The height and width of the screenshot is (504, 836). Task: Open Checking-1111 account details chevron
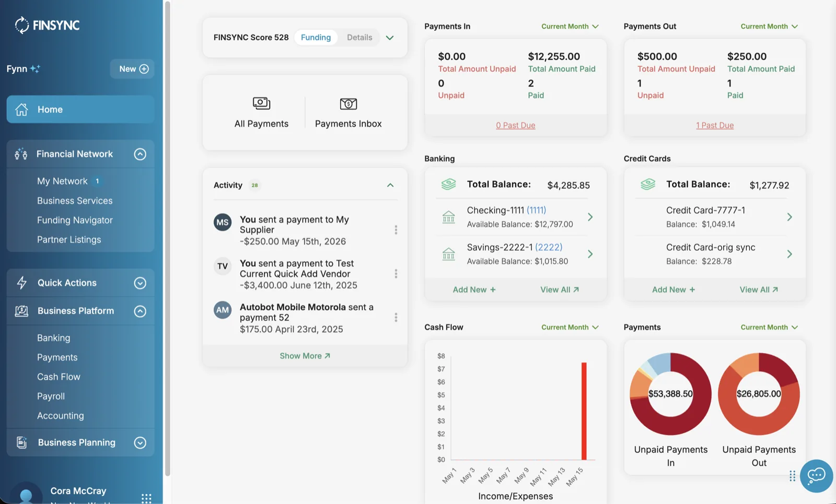[590, 217]
